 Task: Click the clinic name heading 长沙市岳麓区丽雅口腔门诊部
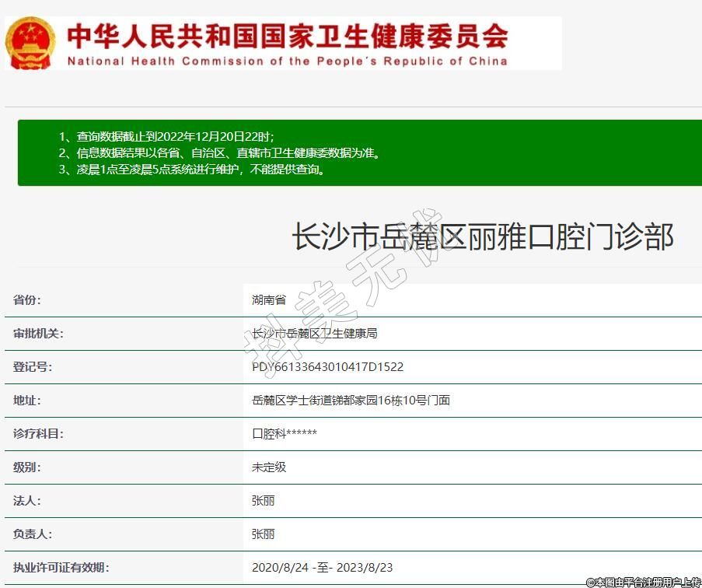click(482, 237)
